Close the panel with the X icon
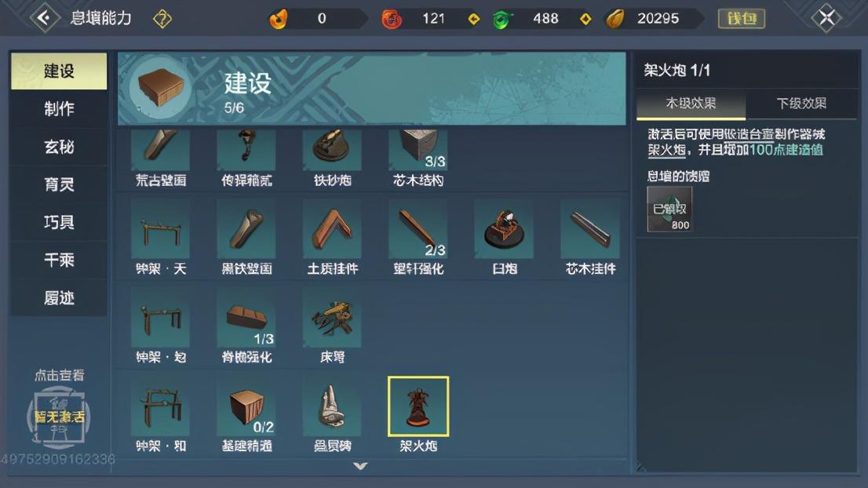This screenshot has width=868, height=488. [826, 18]
